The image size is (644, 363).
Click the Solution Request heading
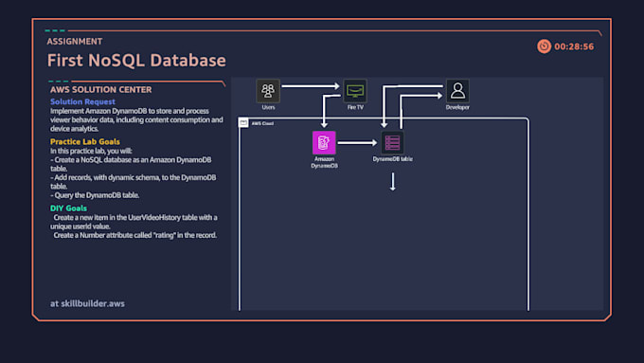pos(82,101)
